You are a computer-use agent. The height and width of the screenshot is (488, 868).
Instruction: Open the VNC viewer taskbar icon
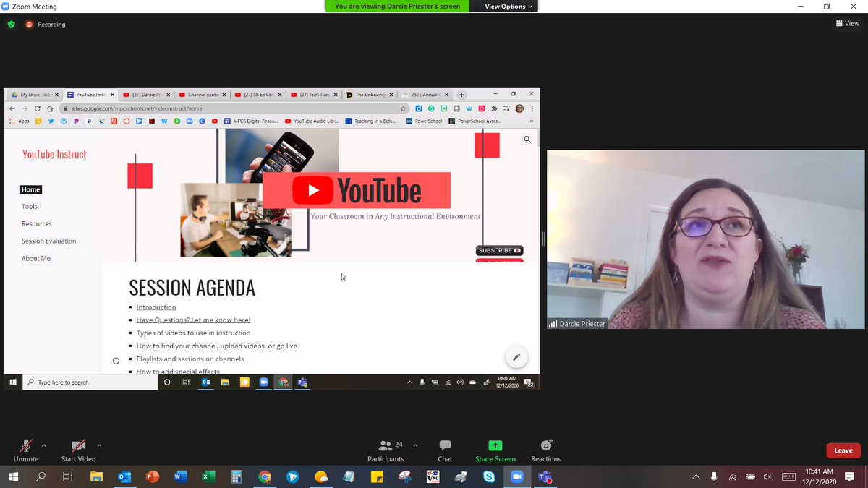click(x=433, y=477)
